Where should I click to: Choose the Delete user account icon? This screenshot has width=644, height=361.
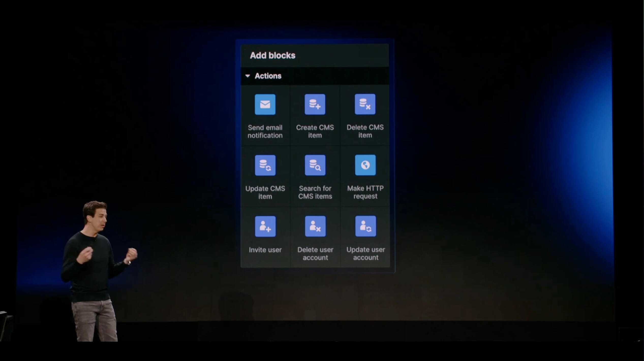tap(315, 226)
